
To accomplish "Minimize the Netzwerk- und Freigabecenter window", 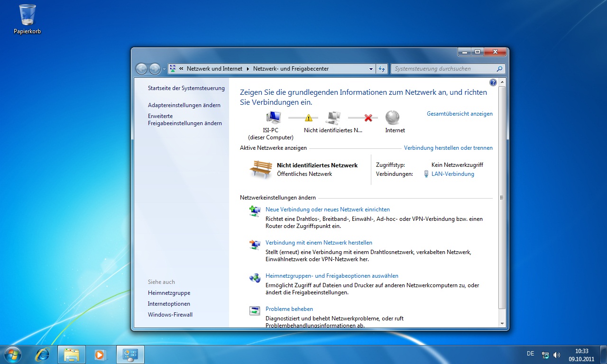I will coord(465,52).
